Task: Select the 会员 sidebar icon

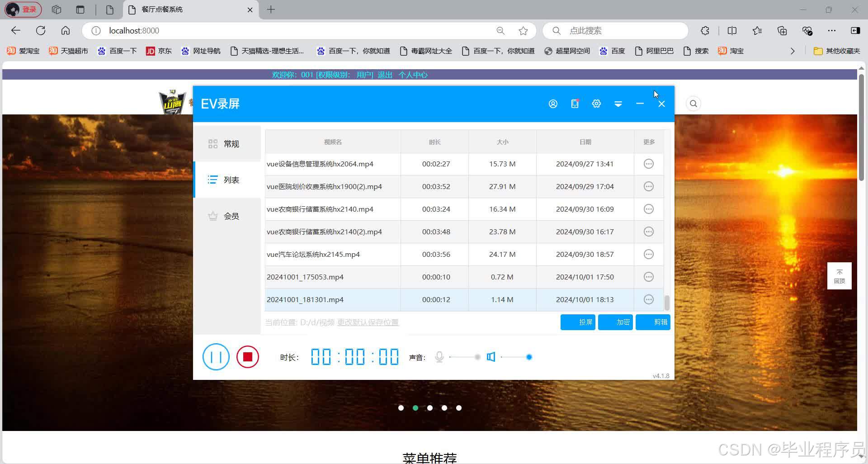Action: [x=213, y=216]
